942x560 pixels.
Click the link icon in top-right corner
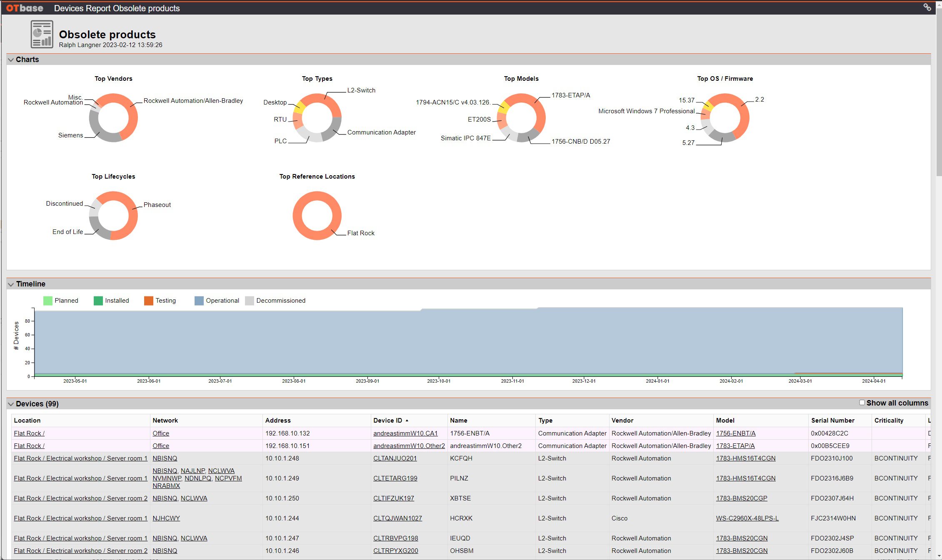coord(927,7)
